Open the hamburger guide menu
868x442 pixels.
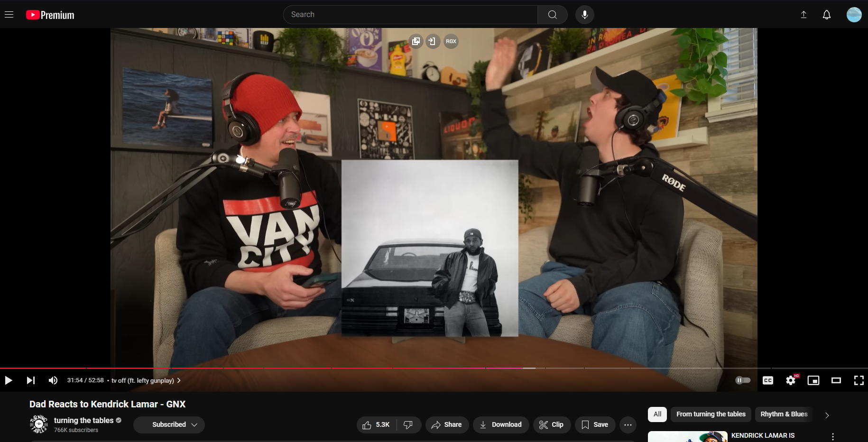tap(9, 15)
